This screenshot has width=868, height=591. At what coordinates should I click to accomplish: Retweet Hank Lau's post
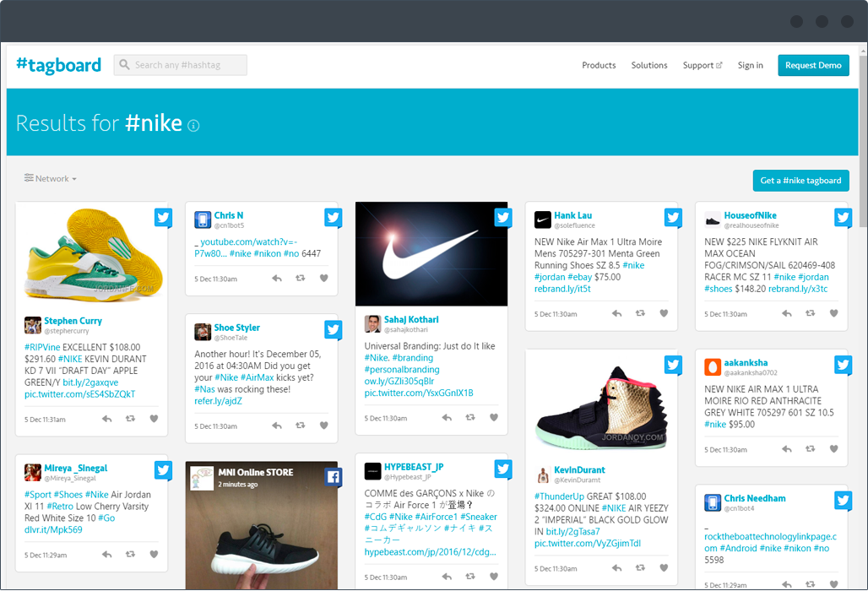tap(640, 314)
